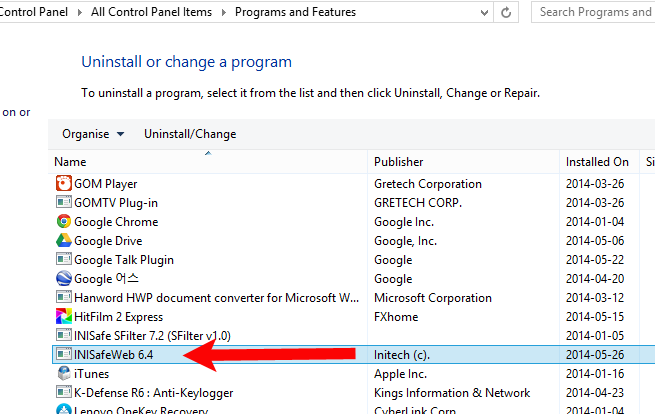Click GRETECH CORP. publisher cell

point(418,203)
